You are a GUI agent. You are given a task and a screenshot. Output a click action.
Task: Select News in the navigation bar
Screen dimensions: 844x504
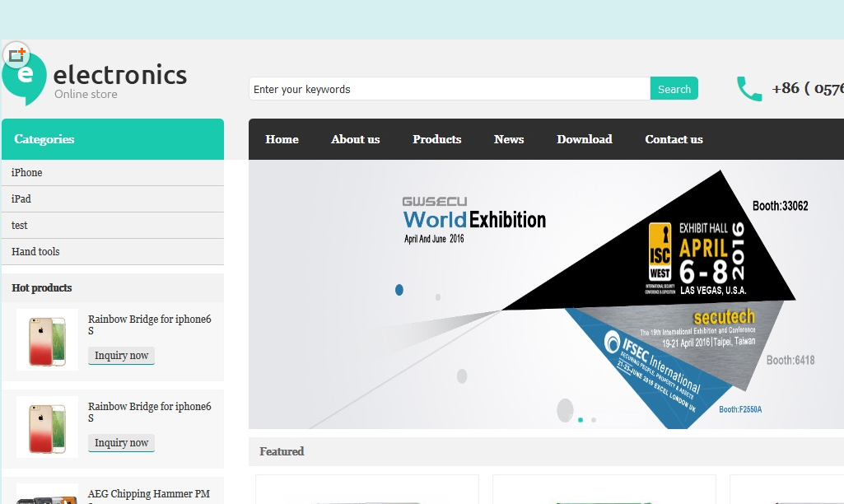509,139
